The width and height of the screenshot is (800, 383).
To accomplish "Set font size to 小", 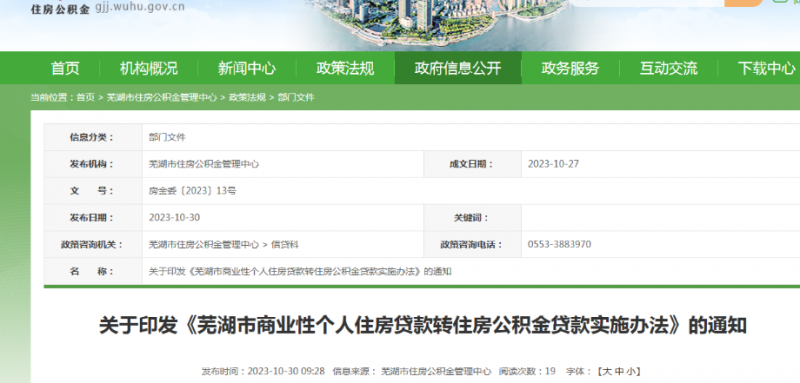I will (631, 371).
